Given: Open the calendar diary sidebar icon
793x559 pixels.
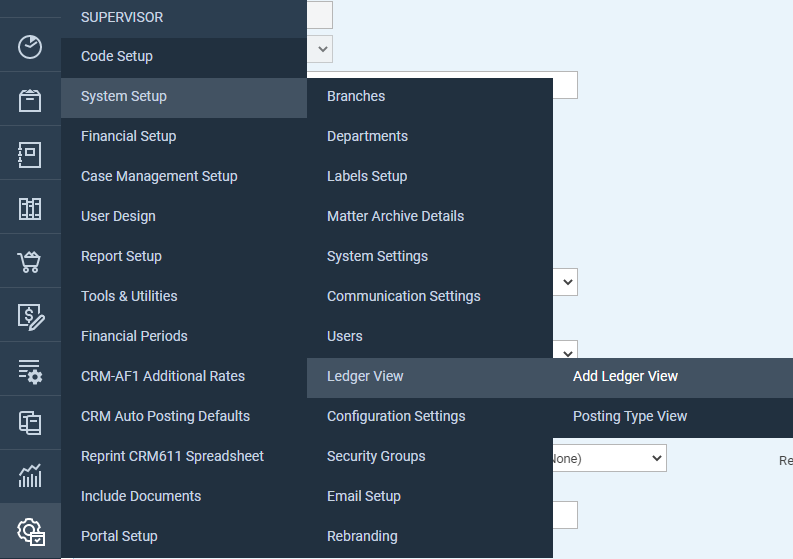Looking at the screenshot, I should coord(30,100).
